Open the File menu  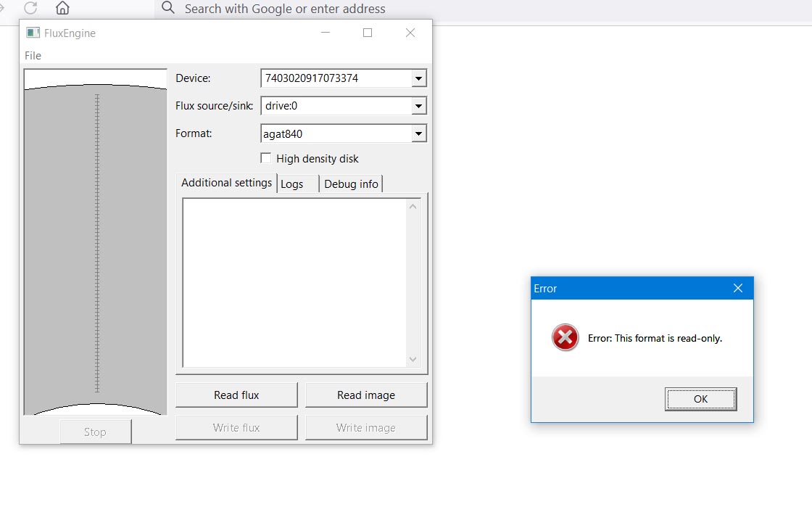click(33, 55)
